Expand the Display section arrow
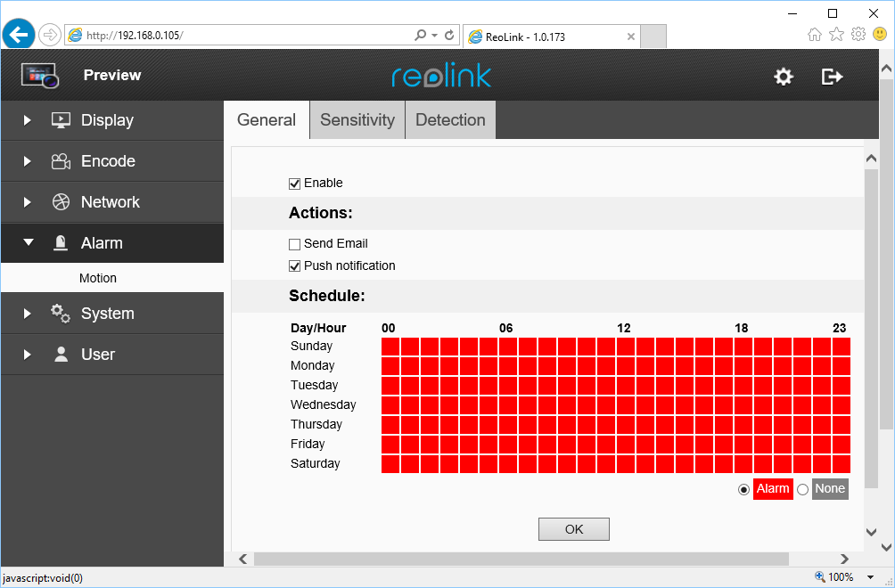 click(x=27, y=120)
